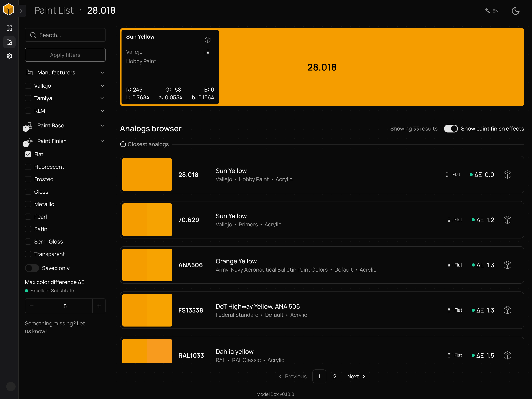
Task: Toggle dark mode moon icon
Action: 515,11
